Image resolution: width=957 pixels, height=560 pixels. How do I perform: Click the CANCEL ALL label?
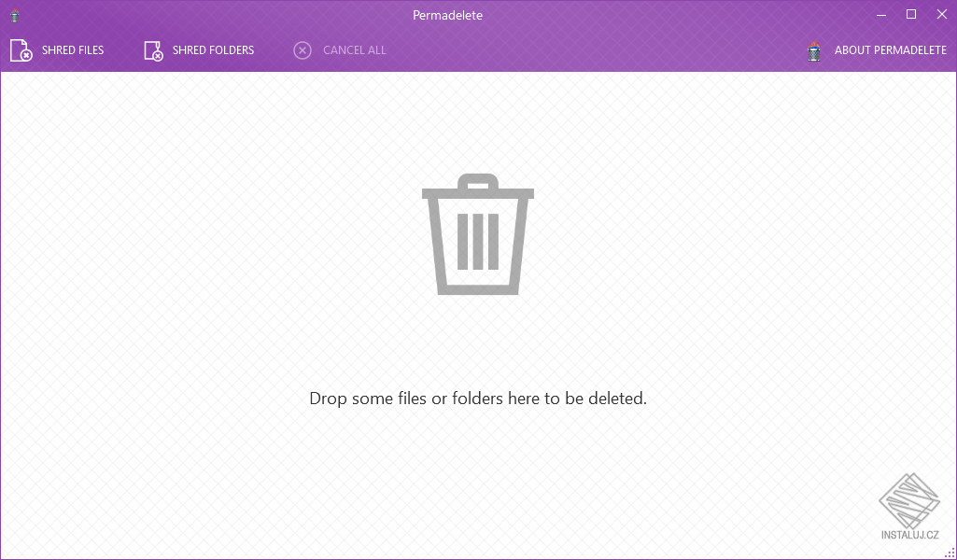tap(355, 50)
